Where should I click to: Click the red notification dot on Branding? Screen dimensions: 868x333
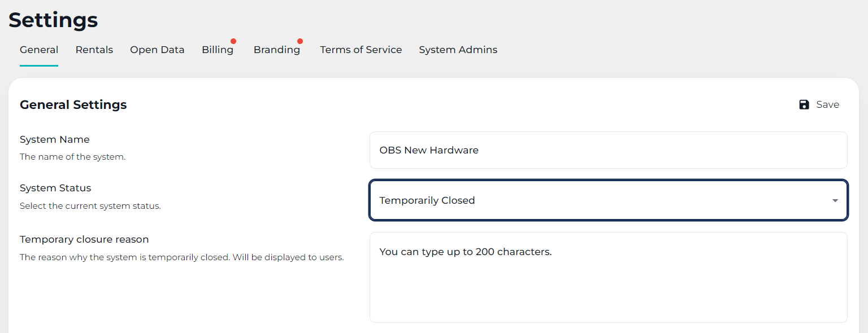(x=300, y=41)
